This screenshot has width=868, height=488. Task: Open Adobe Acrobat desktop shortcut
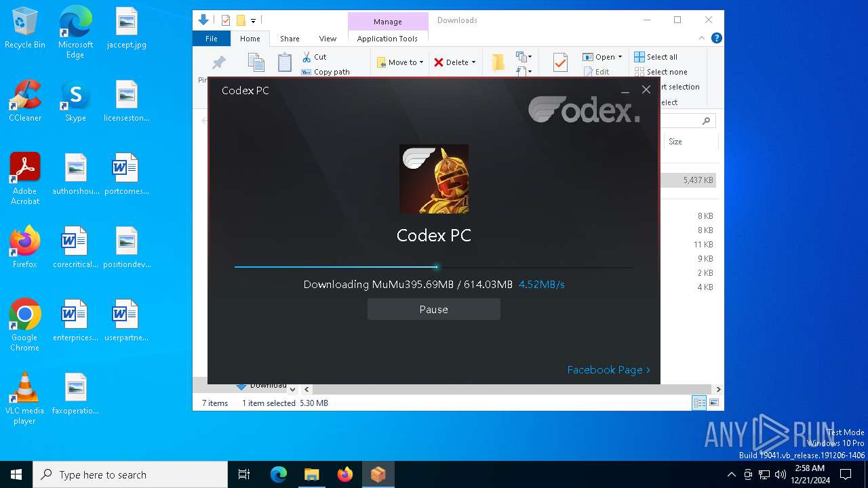(x=25, y=178)
